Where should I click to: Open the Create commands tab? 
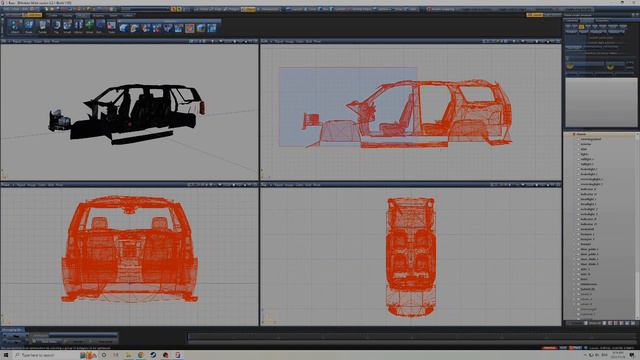click(x=53, y=16)
